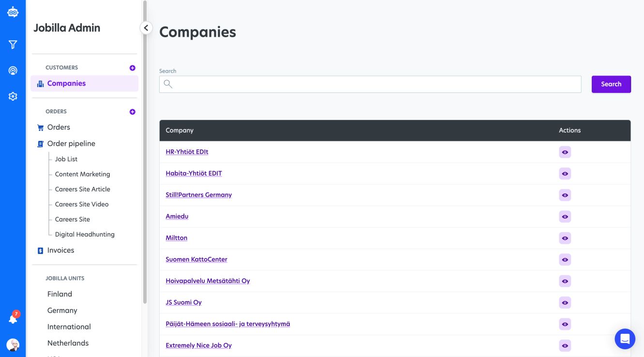644x357 pixels.
Task: Open the funnel filter icon in left rail
Action: pyautogui.click(x=13, y=45)
